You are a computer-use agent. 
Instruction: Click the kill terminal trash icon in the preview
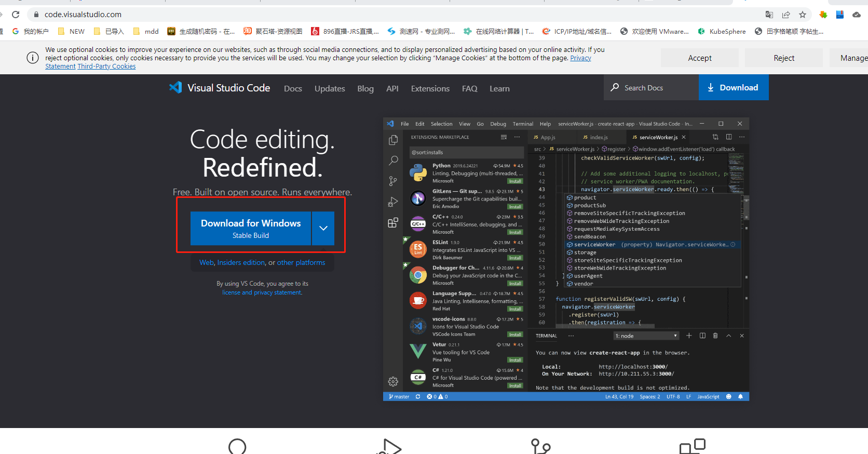point(715,336)
